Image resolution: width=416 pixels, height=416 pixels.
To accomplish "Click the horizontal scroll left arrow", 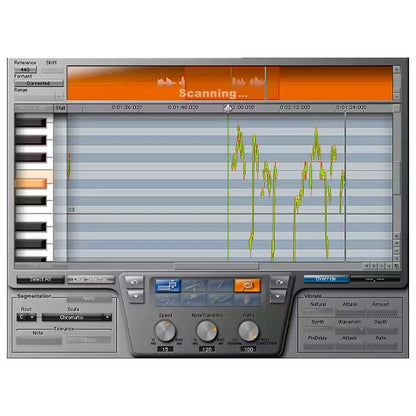I will (x=366, y=266).
